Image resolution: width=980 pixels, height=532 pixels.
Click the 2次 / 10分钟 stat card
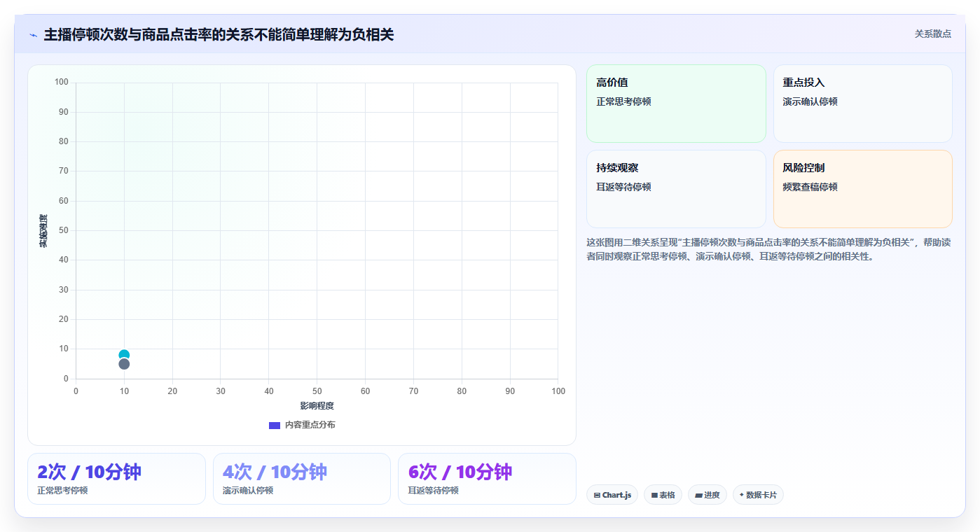(x=116, y=479)
